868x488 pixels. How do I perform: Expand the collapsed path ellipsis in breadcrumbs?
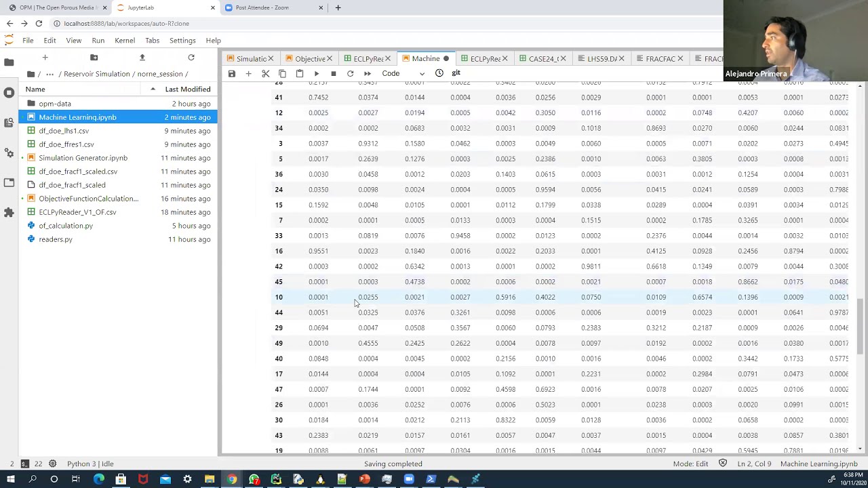click(50, 74)
